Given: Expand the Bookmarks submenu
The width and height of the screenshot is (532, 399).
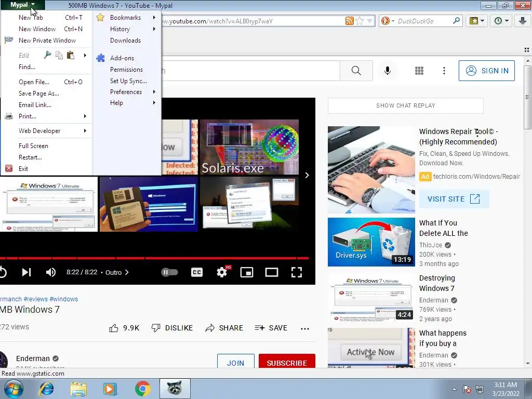Looking at the screenshot, I should [x=127, y=18].
